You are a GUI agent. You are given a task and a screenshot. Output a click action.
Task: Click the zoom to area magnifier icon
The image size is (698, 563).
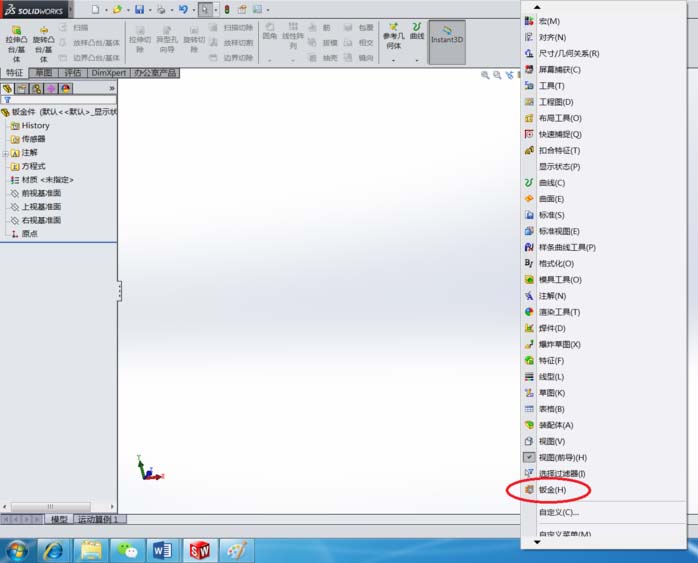click(x=497, y=75)
